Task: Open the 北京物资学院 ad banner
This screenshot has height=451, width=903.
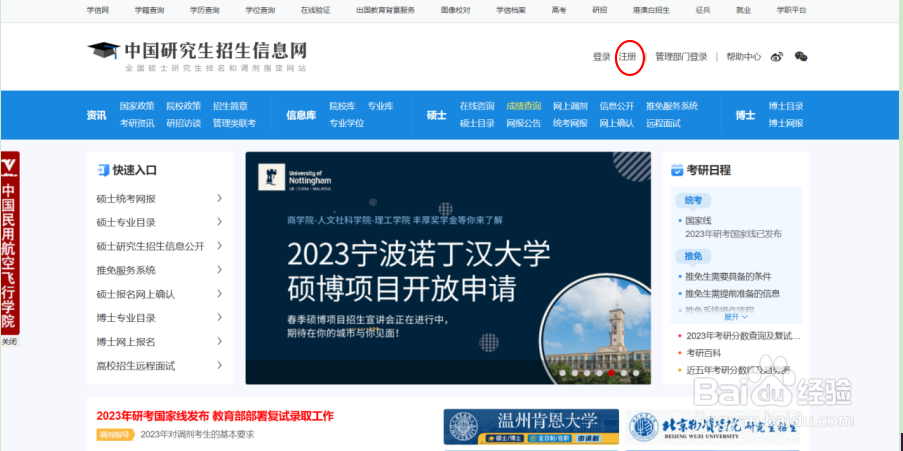Action: 714,427
